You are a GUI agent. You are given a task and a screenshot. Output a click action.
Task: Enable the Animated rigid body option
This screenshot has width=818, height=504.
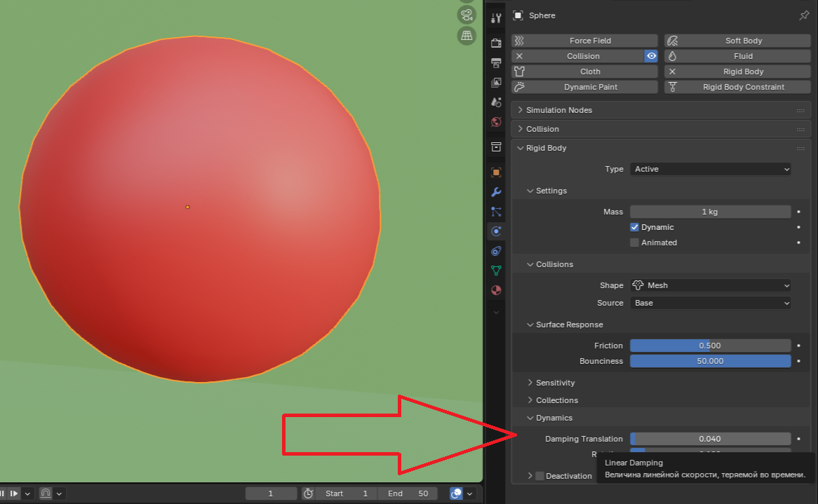click(x=634, y=242)
